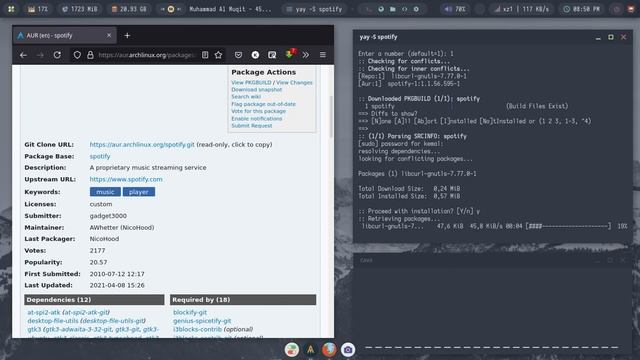Open the camera screenshot dock icon
This screenshot has width=640, height=360.
348,350
